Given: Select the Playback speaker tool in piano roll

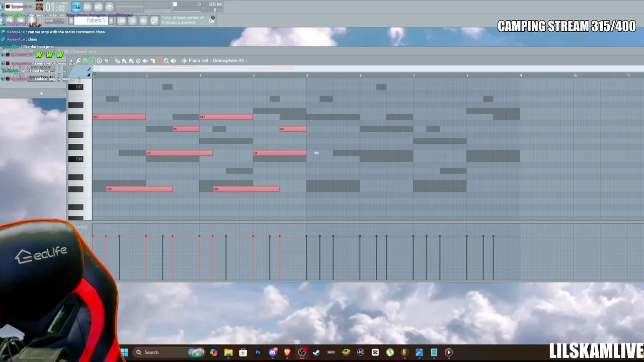Looking at the screenshot, I should [174, 61].
